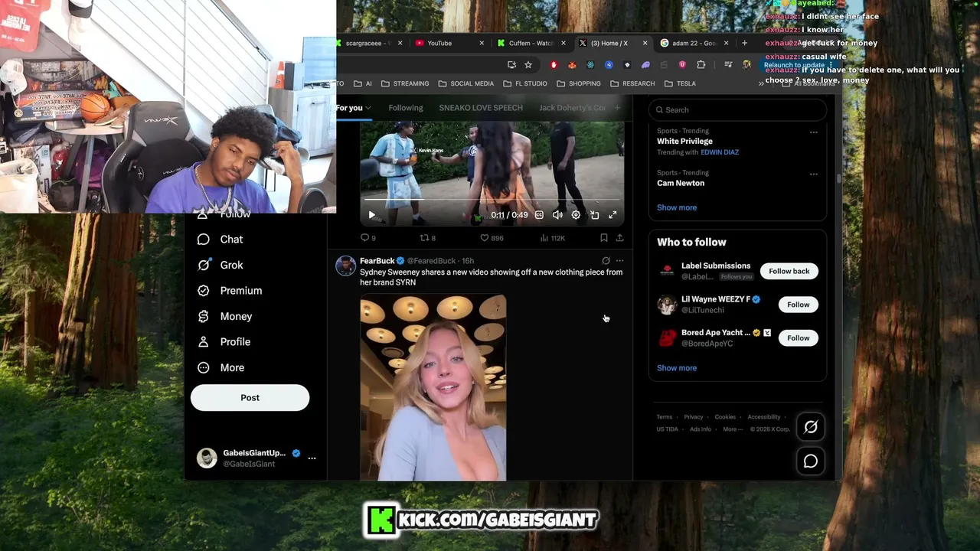
Task: Open the TESLA bookmarks folder
Action: [680, 83]
